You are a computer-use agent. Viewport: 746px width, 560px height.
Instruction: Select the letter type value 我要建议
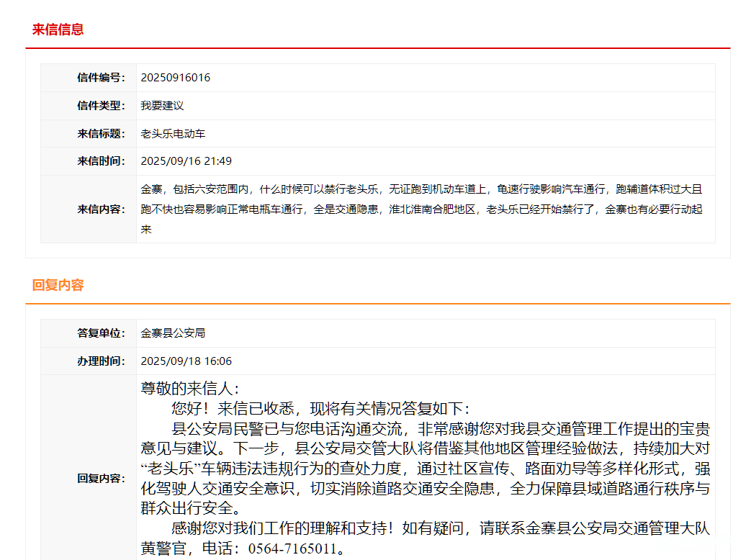[162, 106]
